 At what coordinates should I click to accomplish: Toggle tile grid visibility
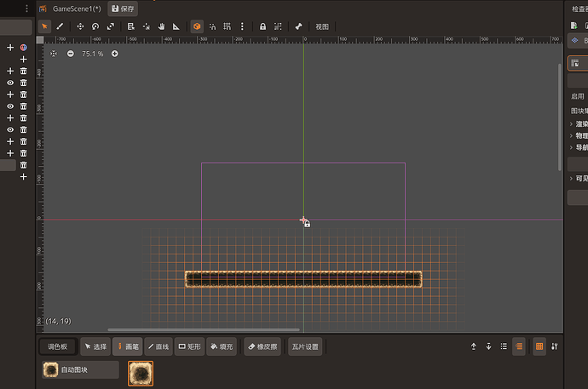tap(539, 346)
